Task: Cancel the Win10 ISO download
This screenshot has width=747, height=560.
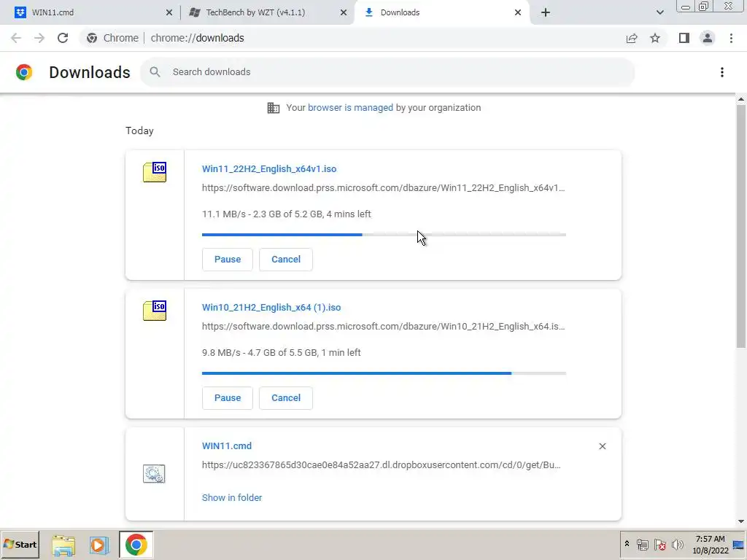Action: pyautogui.click(x=286, y=398)
